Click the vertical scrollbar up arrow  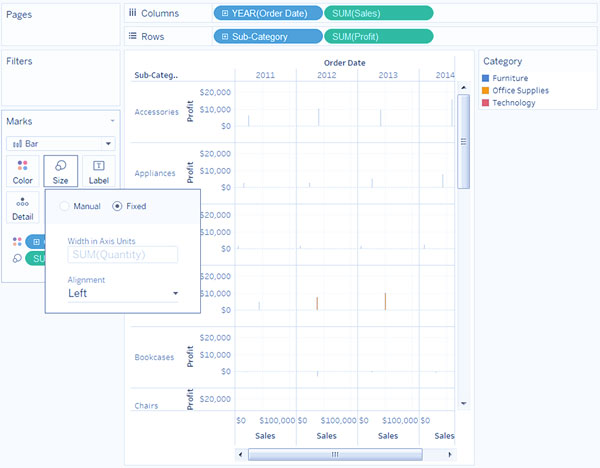click(x=463, y=88)
